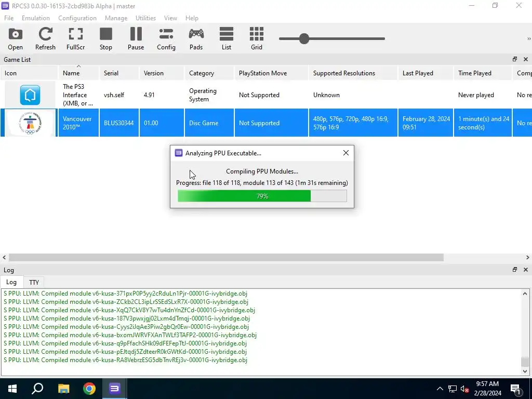Click the muted volume tray icon

465,389
